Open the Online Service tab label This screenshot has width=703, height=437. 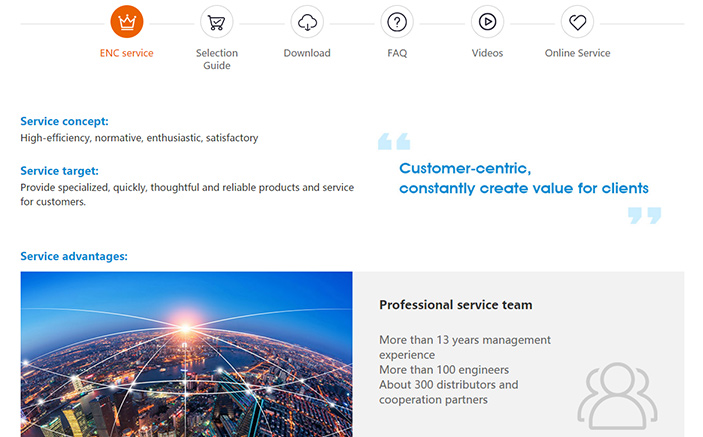click(577, 53)
